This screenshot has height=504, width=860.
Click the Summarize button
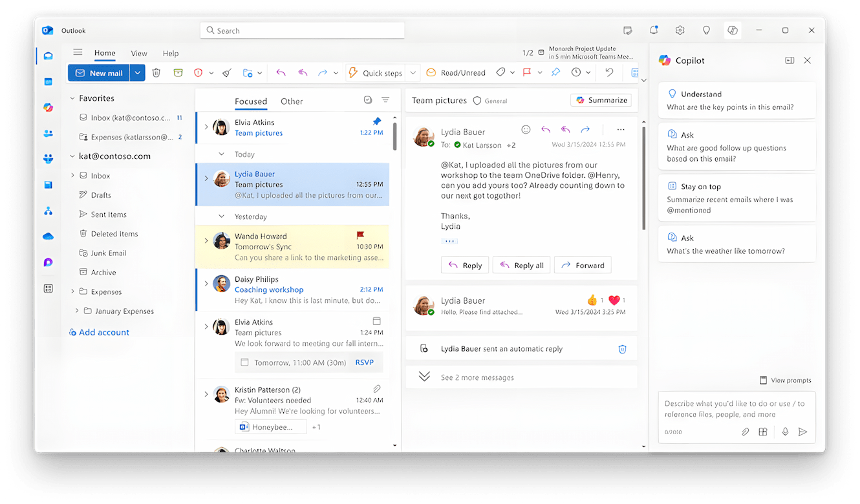[x=601, y=100]
